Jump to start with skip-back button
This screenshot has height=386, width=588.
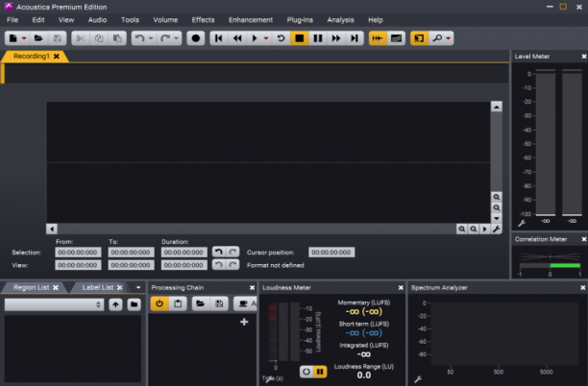(219, 38)
